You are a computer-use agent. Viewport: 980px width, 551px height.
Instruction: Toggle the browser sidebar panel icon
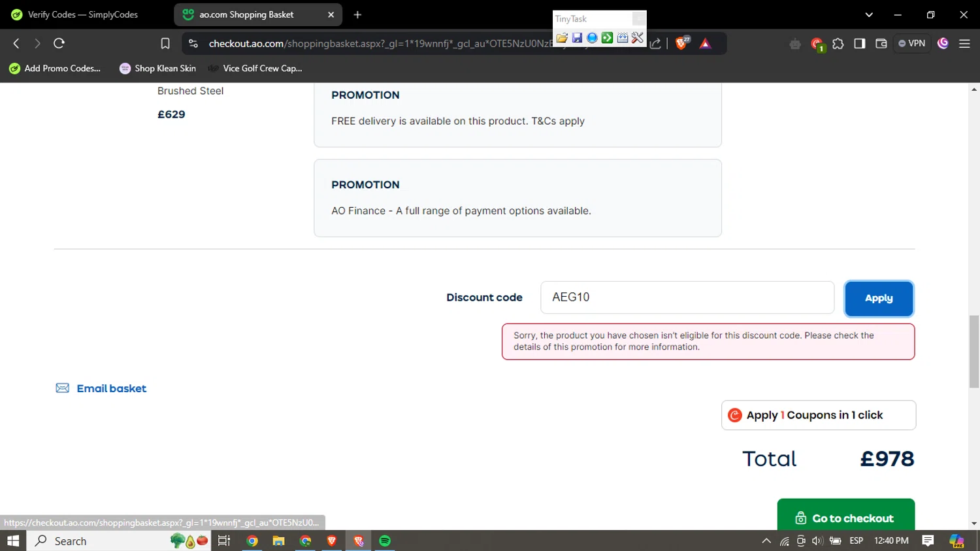860,43
